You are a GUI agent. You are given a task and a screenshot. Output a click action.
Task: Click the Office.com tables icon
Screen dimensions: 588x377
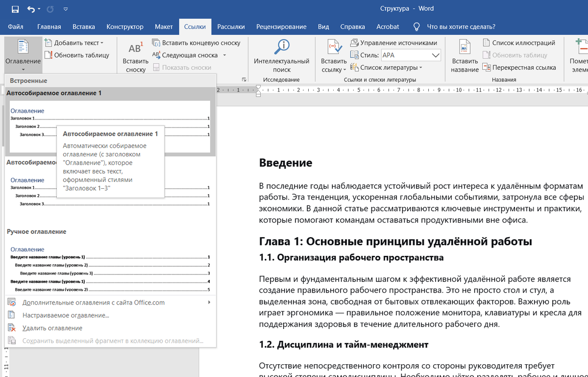pos(12,302)
